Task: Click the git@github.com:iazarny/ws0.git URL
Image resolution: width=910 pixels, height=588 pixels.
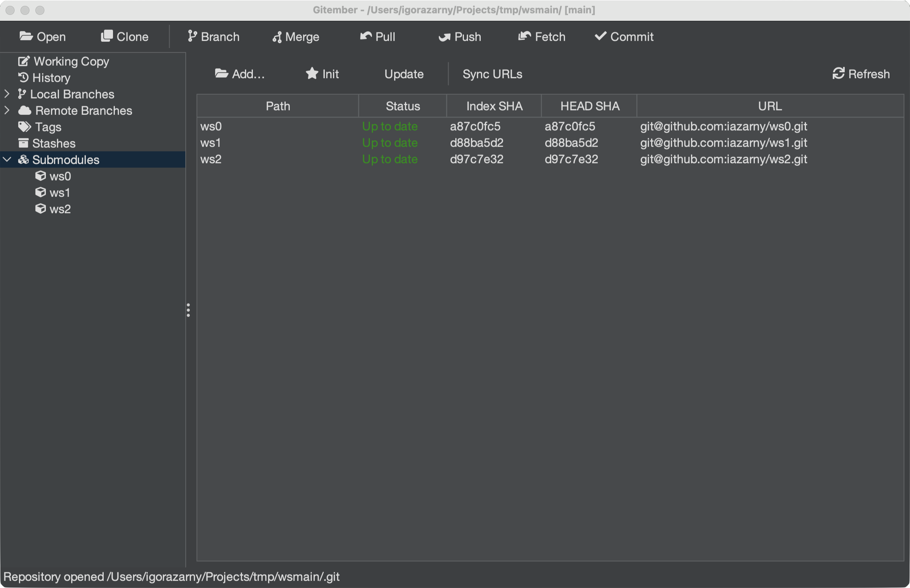Action: point(724,126)
